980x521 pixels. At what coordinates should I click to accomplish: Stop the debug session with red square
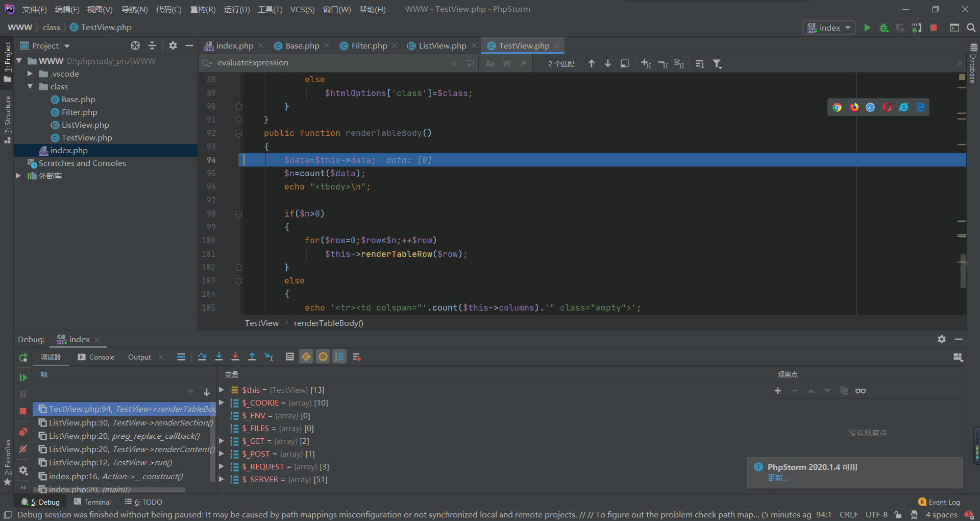[23, 411]
